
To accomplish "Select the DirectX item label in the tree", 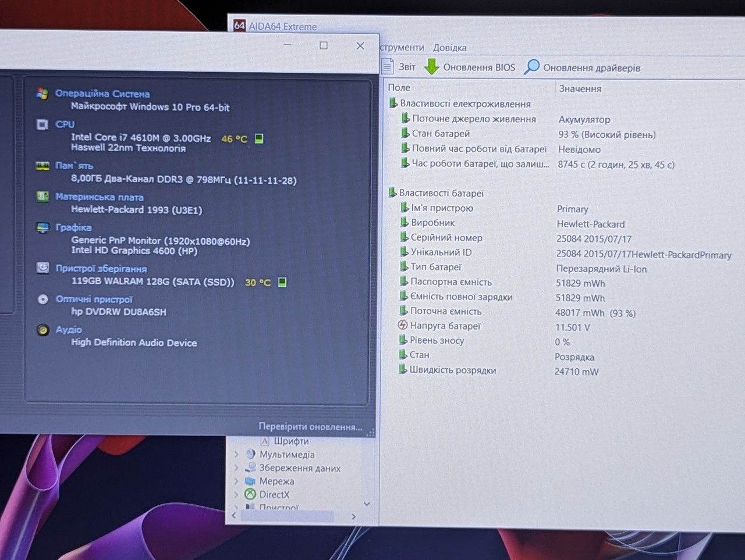I will pyautogui.click(x=274, y=494).
